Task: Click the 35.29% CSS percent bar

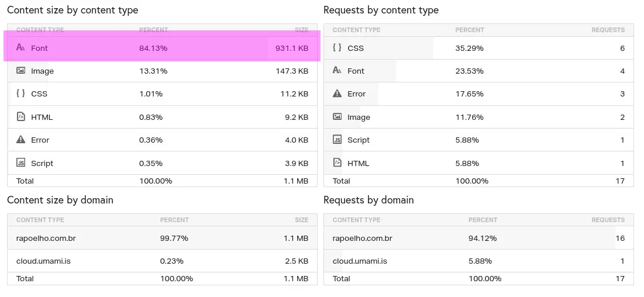Action: coord(469,48)
